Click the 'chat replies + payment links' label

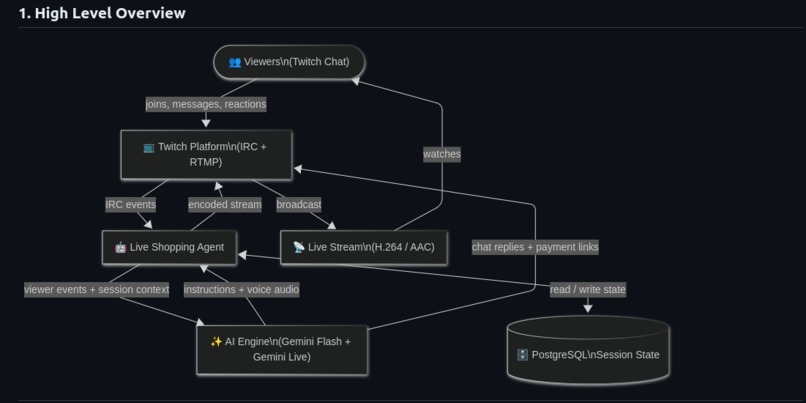click(535, 247)
